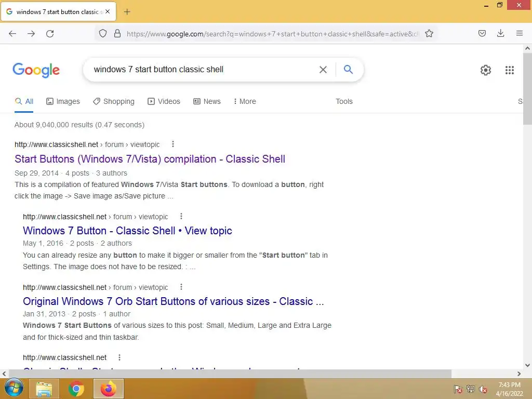Open 'Original Windows 7 Orb Start Buttons' link
This screenshot has height=399, width=532.
pyautogui.click(x=174, y=301)
